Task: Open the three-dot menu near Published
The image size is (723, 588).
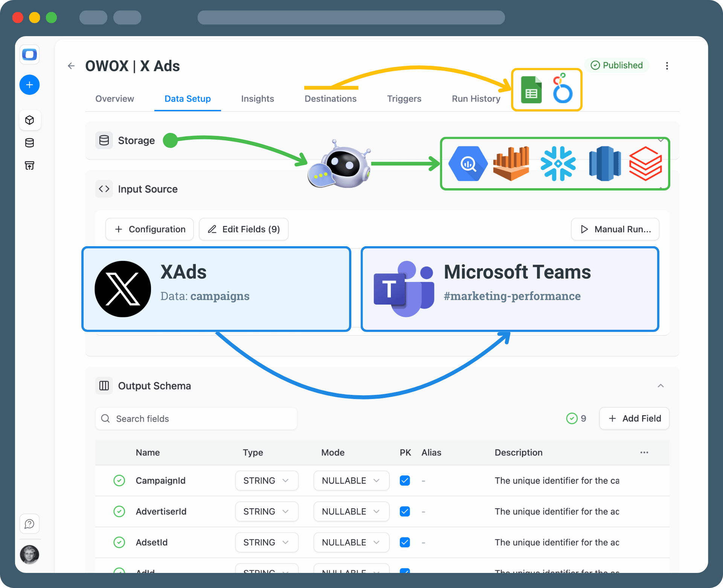Action: tap(667, 66)
